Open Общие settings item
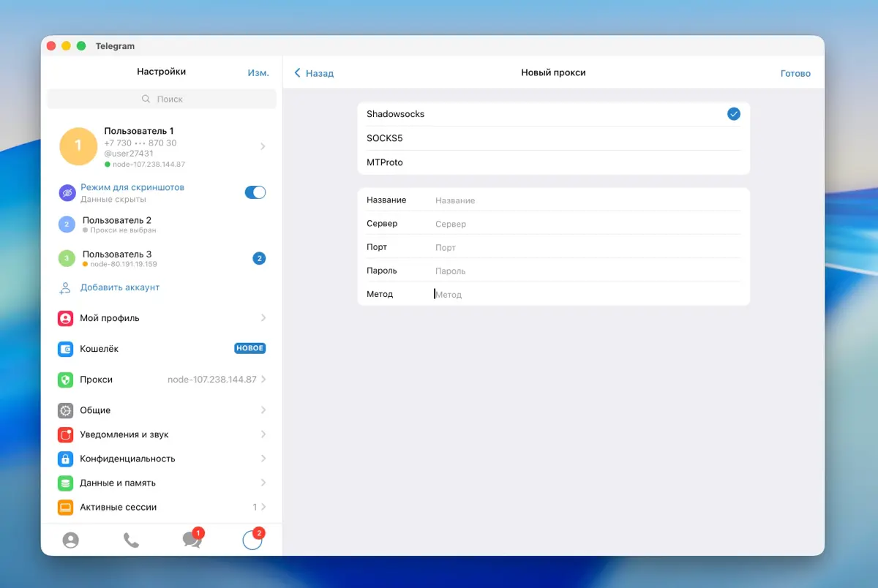 [162, 410]
